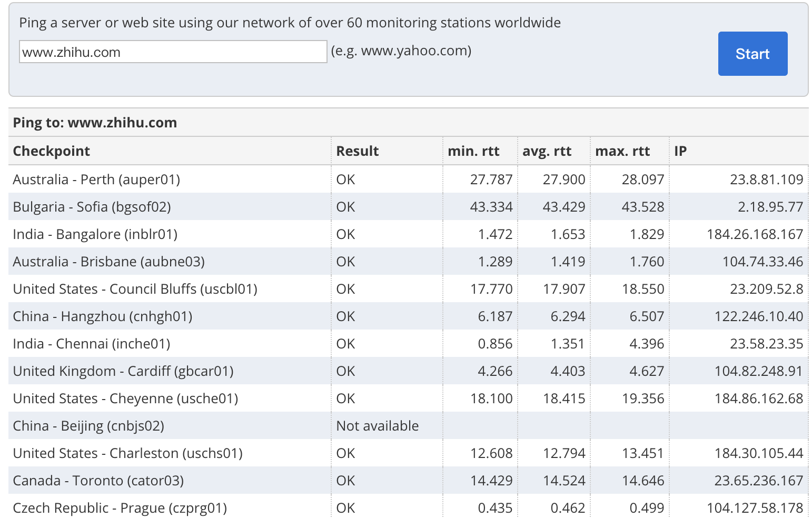Click the Australia - Brisbane checkpoint name

pyautogui.click(x=108, y=262)
